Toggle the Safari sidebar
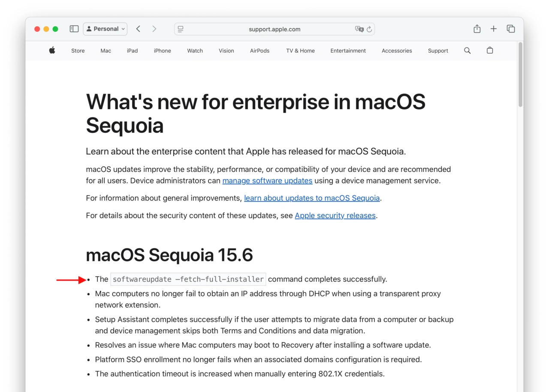 (x=74, y=29)
